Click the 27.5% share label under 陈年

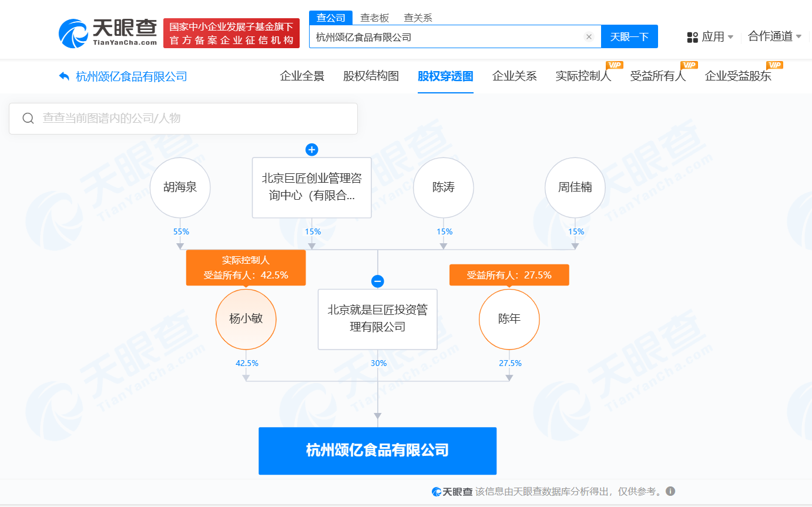[x=510, y=363]
